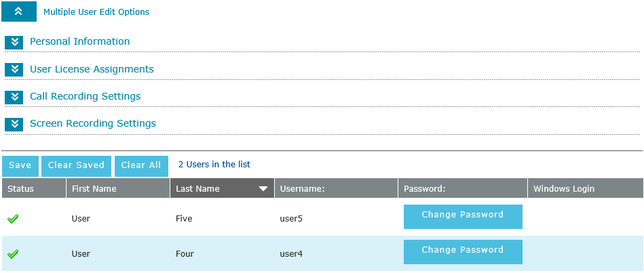Expand Call Recording Settings chevron icon
Image resolution: width=644 pixels, height=273 pixels.
click(14, 97)
